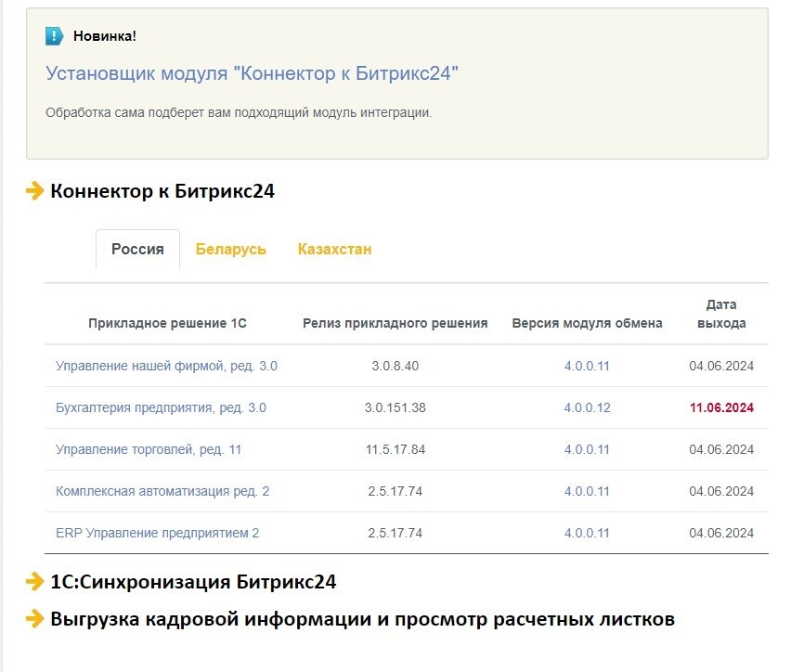Screen dimensions: 791x672
Task: Switch to the Беларусь tab
Action: pos(230,250)
